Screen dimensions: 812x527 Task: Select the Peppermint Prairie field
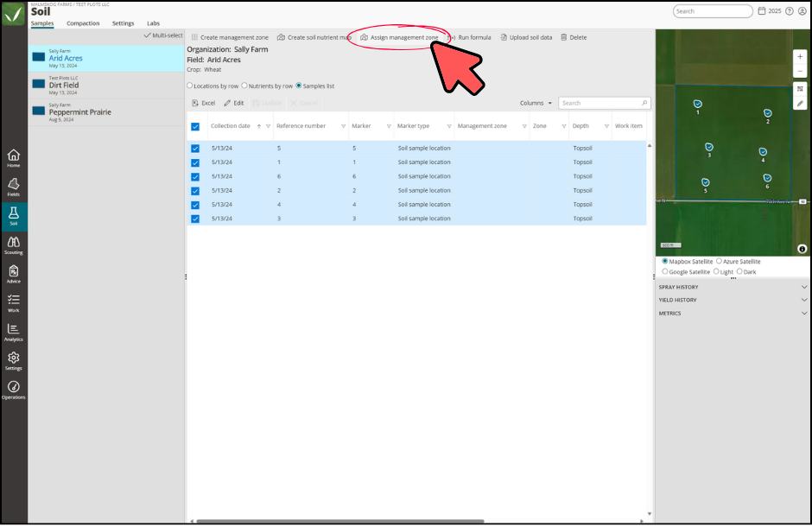tap(106, 112)
